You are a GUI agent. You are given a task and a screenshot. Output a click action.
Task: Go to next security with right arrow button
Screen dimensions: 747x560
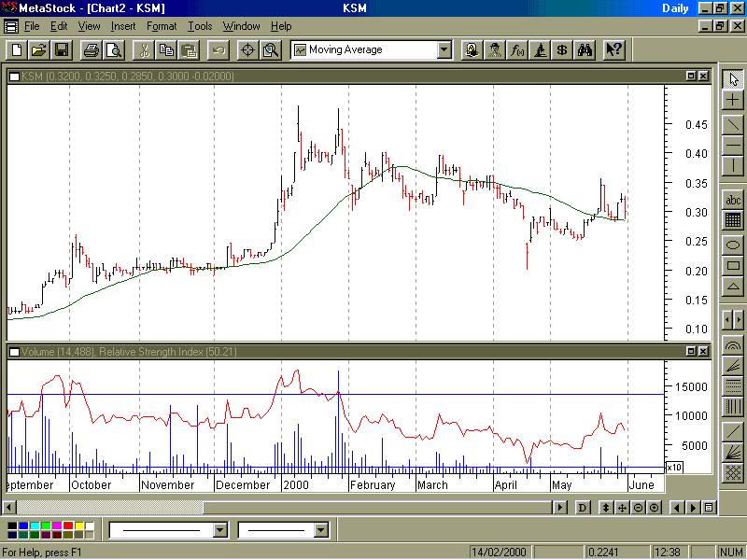[x=693, y=508]
